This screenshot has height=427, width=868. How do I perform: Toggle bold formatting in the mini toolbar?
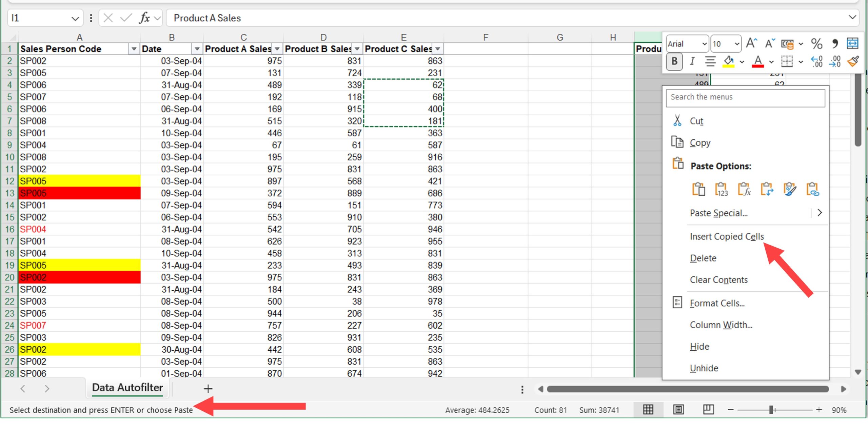point(674,61)
